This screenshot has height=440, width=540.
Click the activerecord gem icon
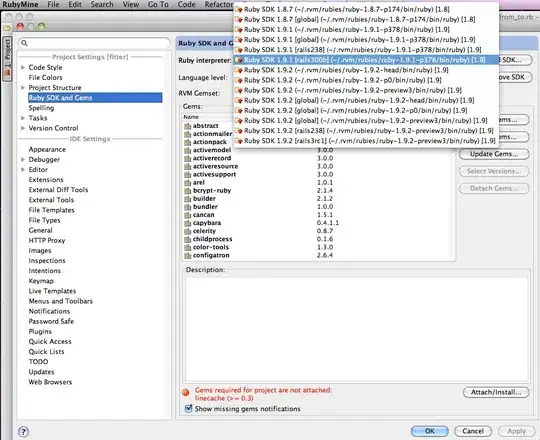pyautogui.click(x=187, y=158)
